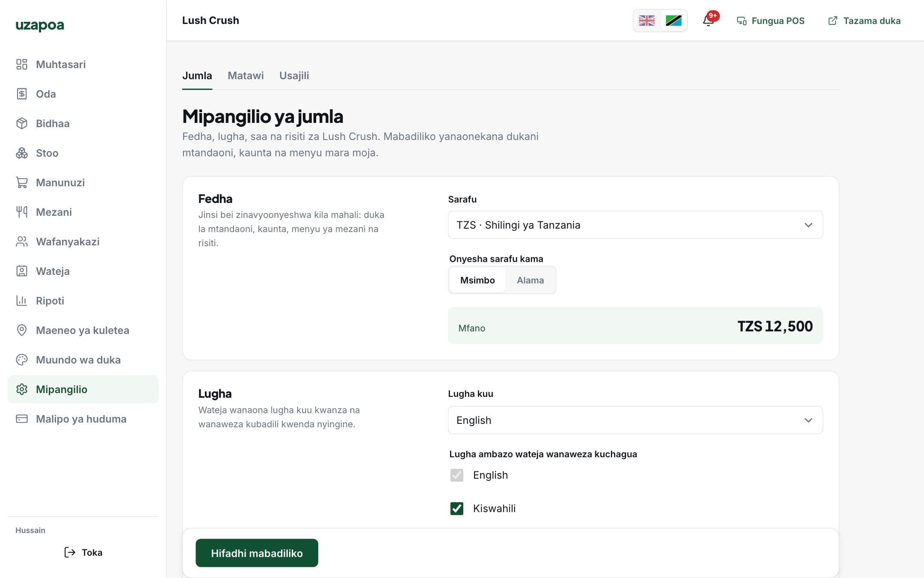Toggle the Kiswahili language checkbox
The image size is (924, 578).
(x=457, y=508)
